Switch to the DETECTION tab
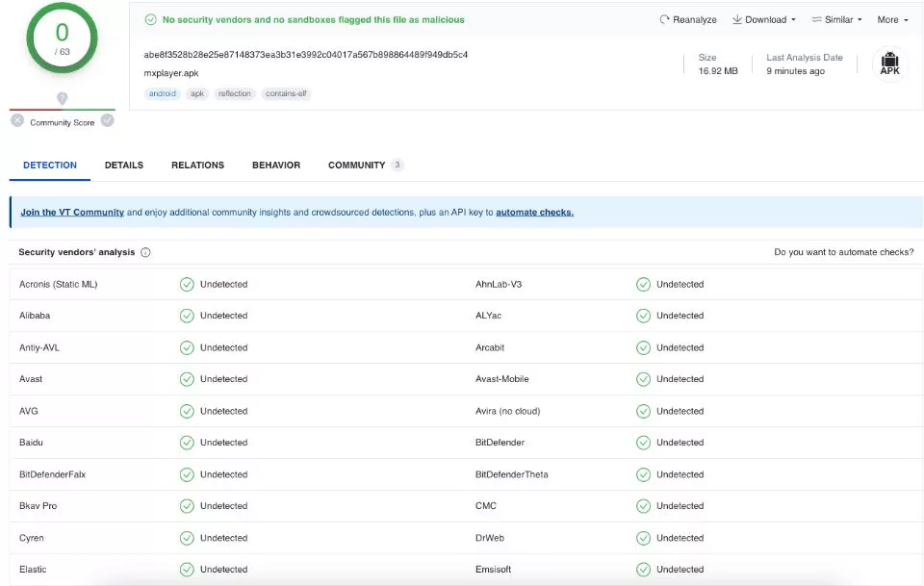 tap(50, 165)
